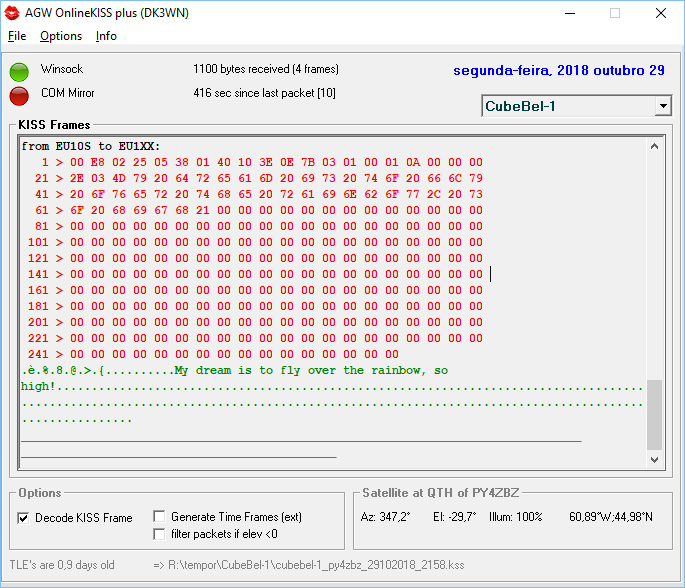
Task: Click the '1100 bytes received (4 frames)' text
Action: pyautogui.click(x=266, y=69)
